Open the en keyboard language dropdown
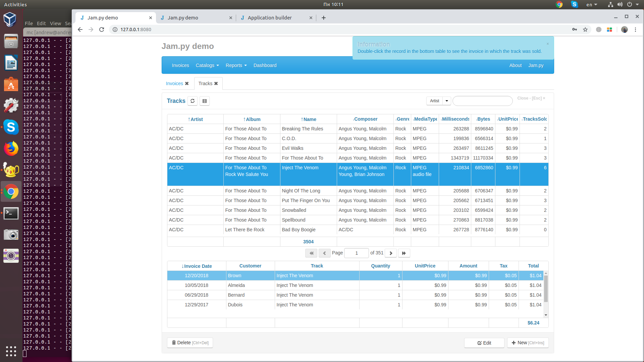The image size is (644, 362). (x=592, y=4)
